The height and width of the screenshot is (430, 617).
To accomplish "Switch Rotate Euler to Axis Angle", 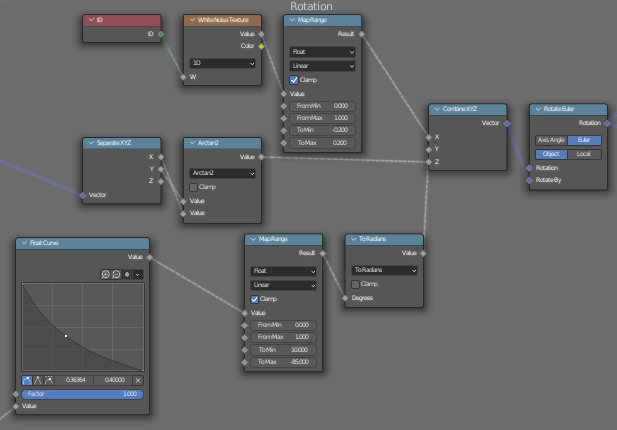I will [x=549, y=140].
